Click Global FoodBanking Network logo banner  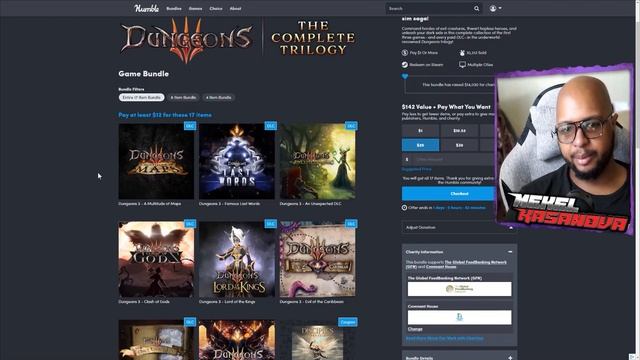[x=459, y=289]
